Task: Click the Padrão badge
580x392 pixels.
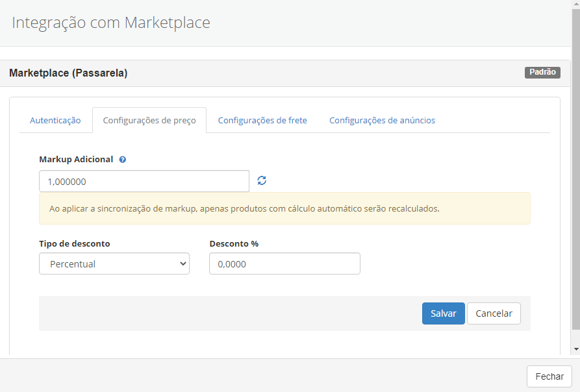Action: pyautogui.click(x=542, y=73)
